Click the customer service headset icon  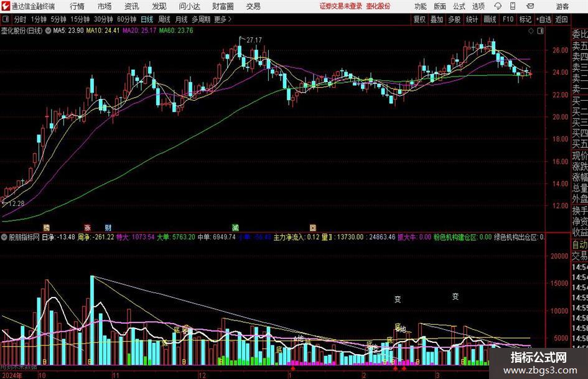click(498, 6)
